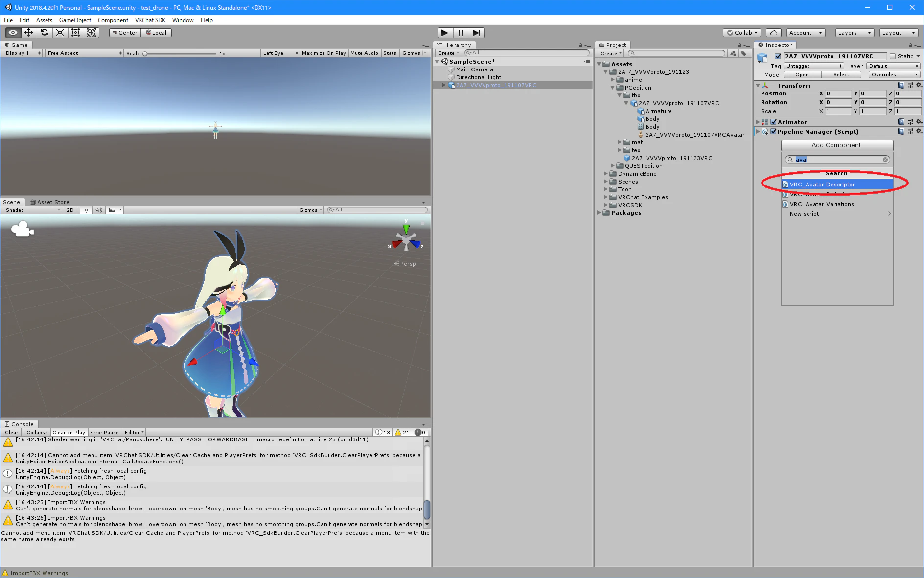This screenshot has width=924, height=578.
Task: Open Pipeline Manager gear menu
Action: pos(919,131)
